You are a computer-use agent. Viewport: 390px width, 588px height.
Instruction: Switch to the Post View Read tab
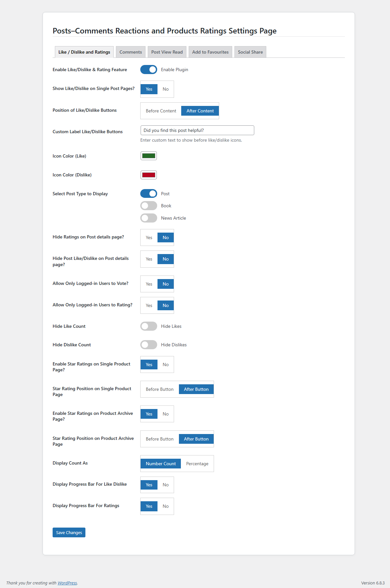tap(167, 52)
